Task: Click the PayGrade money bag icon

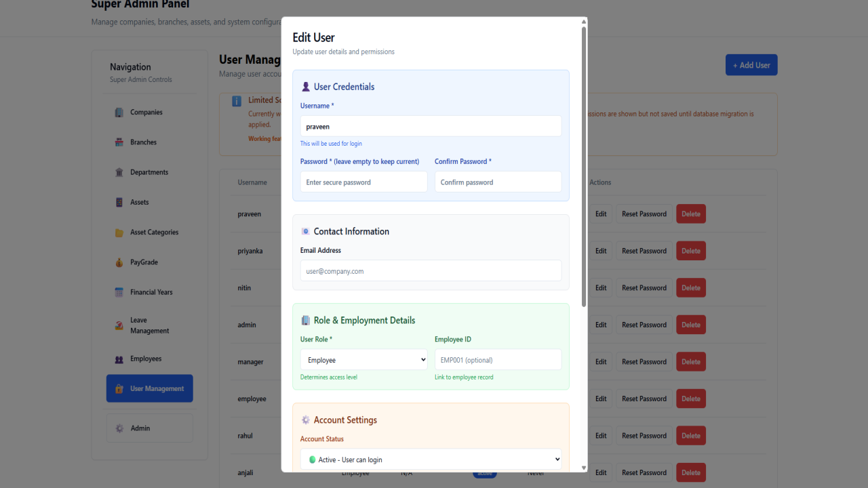Action: (119, 262)
